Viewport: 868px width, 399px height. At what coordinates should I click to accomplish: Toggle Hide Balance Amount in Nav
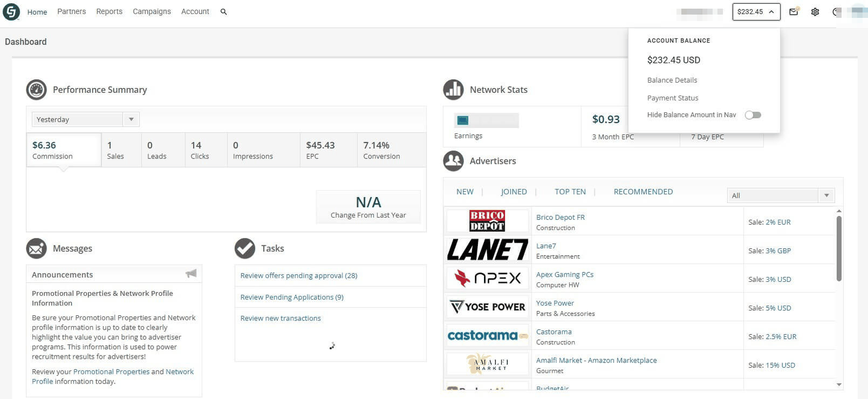coord(753,115)
